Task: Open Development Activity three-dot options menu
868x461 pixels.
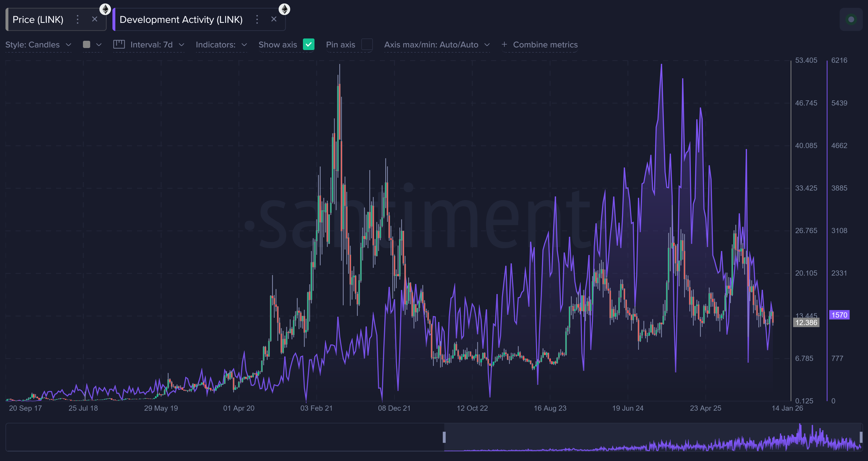Action: 257,19
